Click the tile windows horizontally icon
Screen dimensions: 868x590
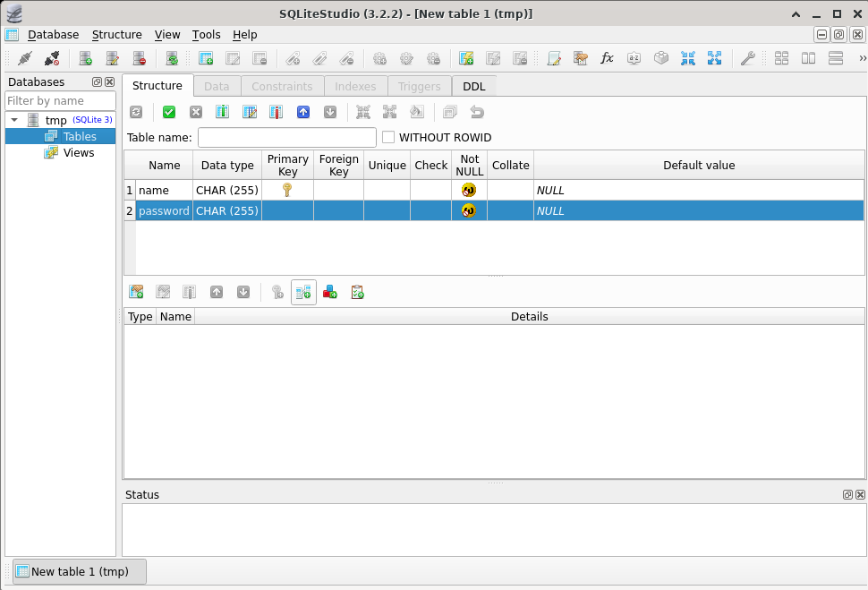pos(836,58)
